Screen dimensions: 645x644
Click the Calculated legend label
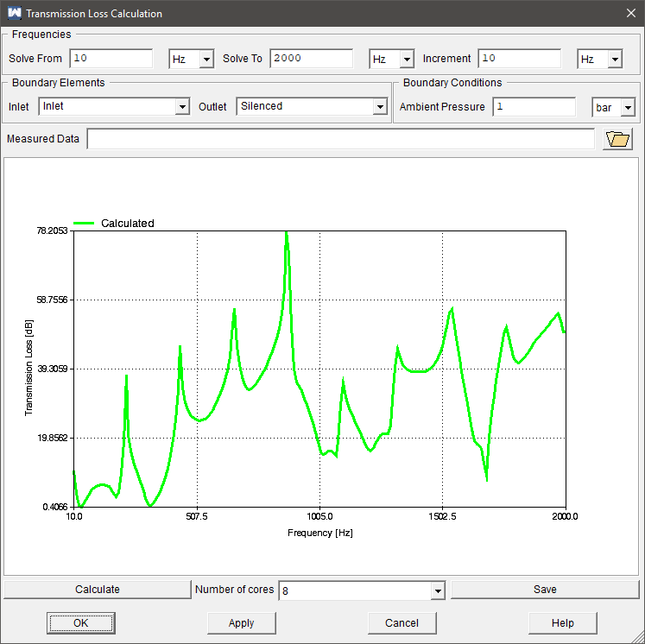click(128, 224)
